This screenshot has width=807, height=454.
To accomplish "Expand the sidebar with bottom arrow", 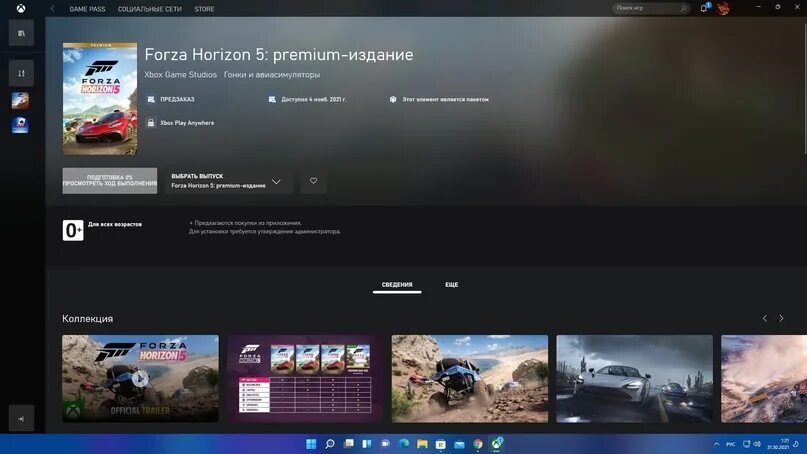I will [21, 418].
